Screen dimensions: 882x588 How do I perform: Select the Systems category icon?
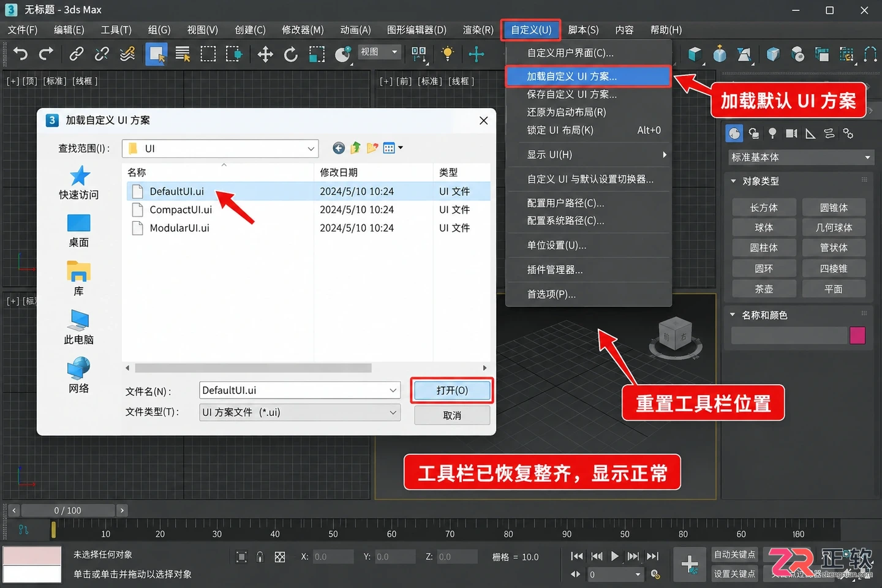point(848,133)
